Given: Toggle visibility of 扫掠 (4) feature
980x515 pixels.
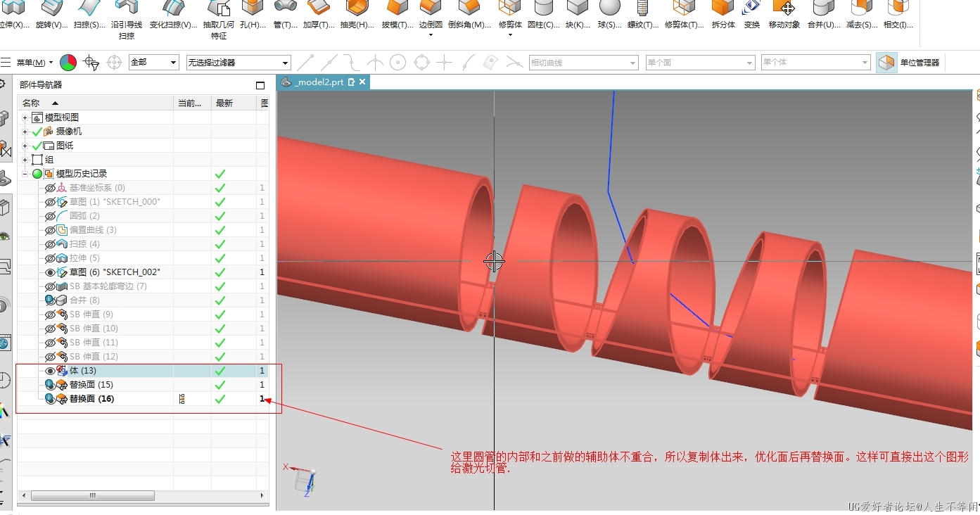Looking at the screenshot, I should pyautogui.click(x=50, y=244).
